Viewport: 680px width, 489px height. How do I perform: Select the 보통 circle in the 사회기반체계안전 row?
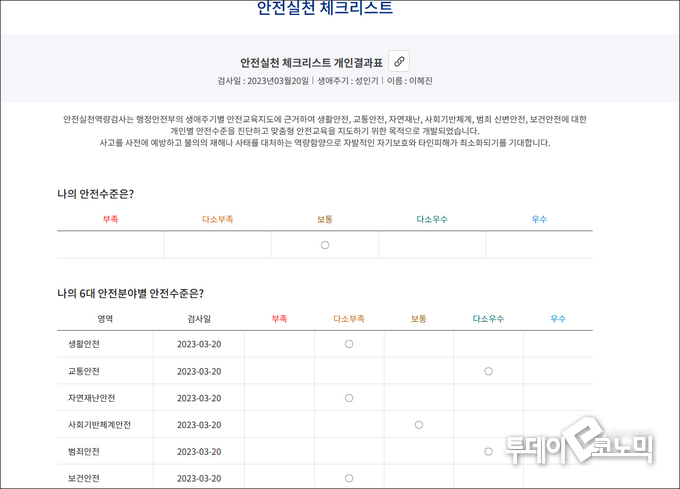pos(419,425)
